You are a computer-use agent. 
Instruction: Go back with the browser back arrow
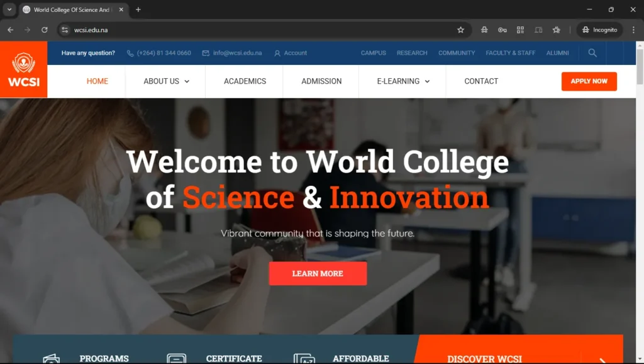click(10, 30)
